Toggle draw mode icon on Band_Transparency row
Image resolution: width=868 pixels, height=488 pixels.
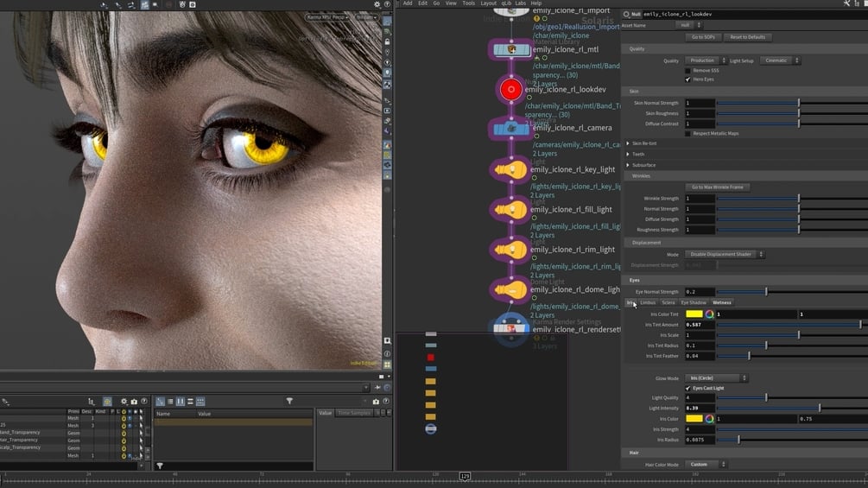(124, 434)
